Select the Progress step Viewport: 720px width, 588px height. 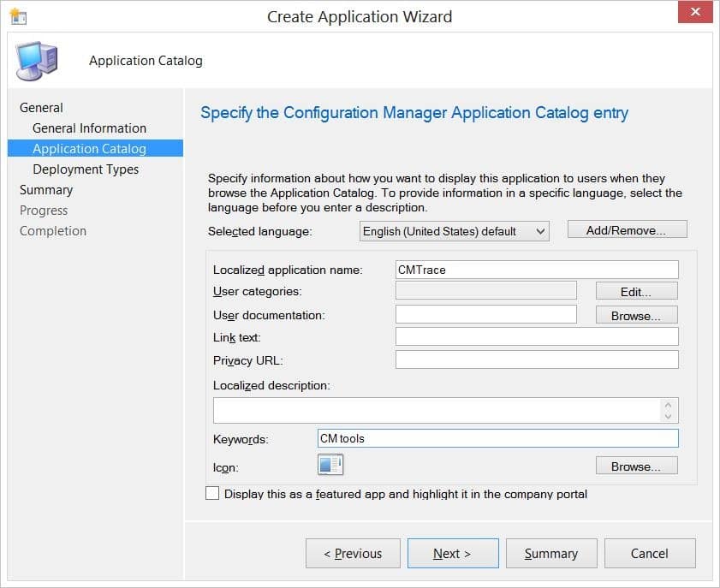pos(44,210)
